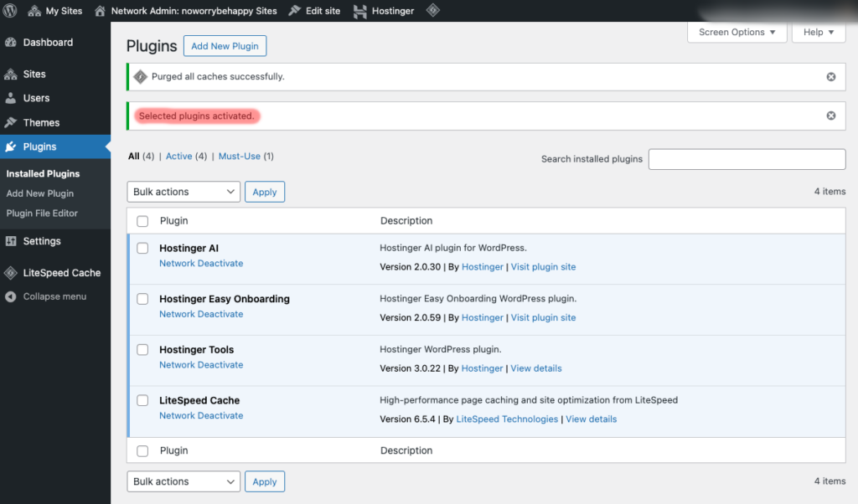Filter plugins by All tab
Screen dimensions: 858x504
tap(133, 157)
